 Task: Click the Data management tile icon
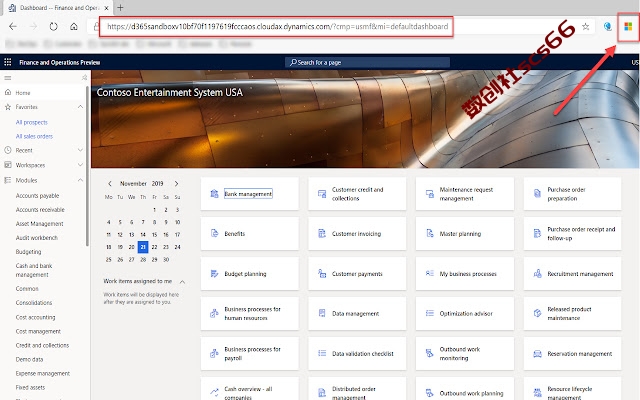click(x=322, y=313)
